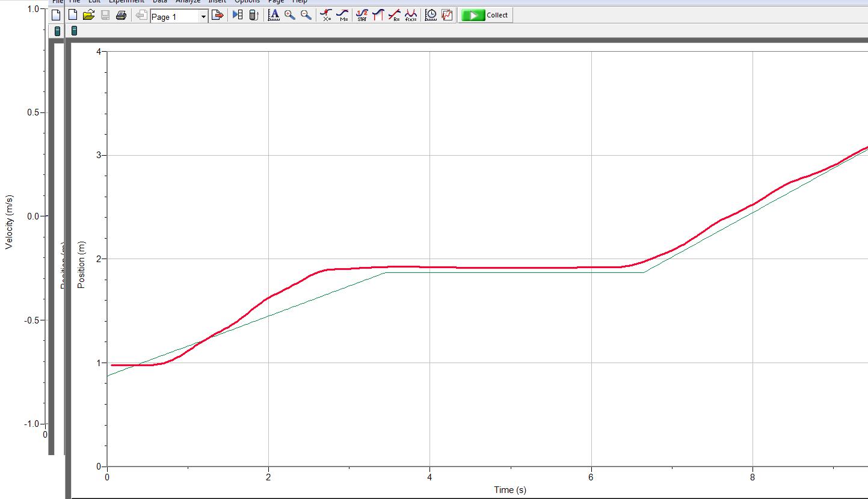
Task: Open the Data Browser filmstrip icon
Action: (237, 15)
